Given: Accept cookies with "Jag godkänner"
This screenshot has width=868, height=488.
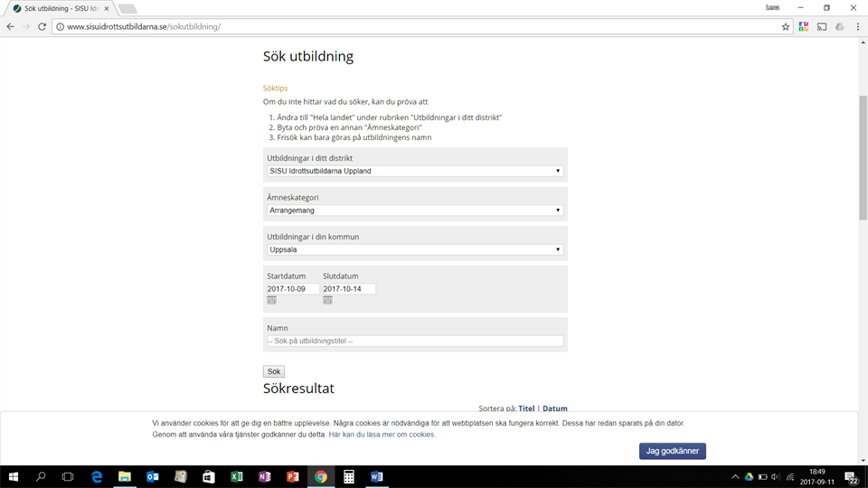Looking at the screenshot, I should 672,451.
